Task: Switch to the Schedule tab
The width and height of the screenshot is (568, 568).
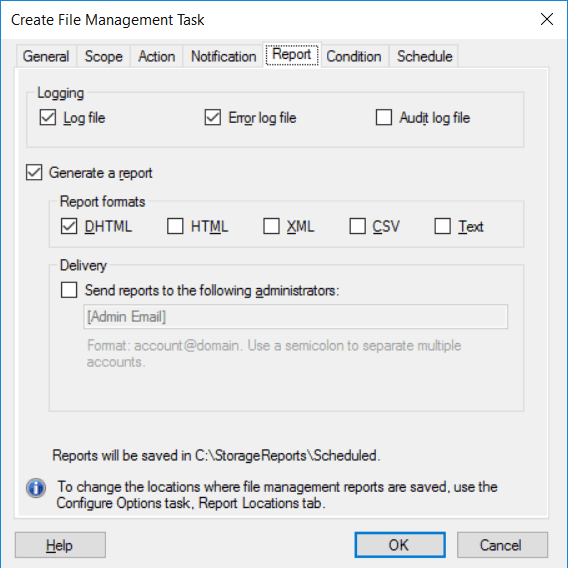Action: 424,57
